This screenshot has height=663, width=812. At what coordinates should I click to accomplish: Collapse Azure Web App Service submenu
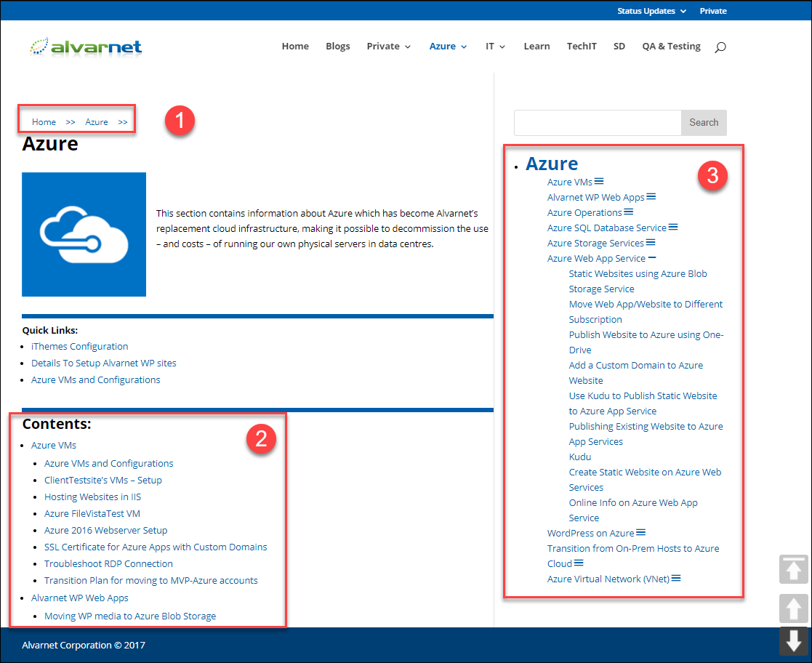(x=652, y=257)
